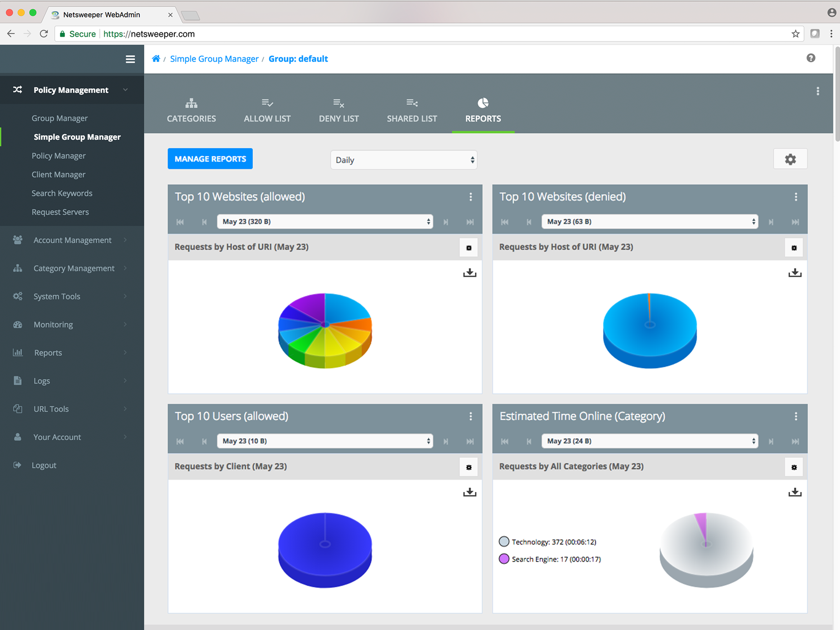The image size is (840, 630).
Task: Download the Requests by All Categories chart
Action: 794,492
